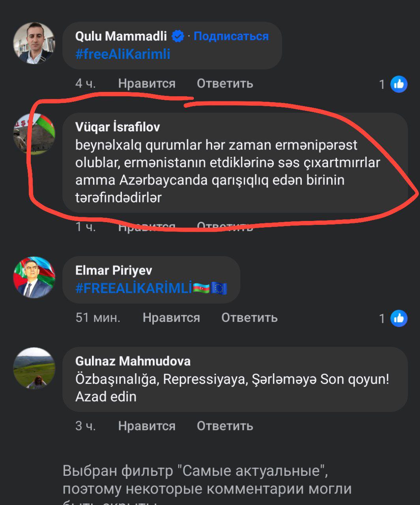Reply to Qulu Mammadli's comment with Ответить
420x505 pixels.
225,84
